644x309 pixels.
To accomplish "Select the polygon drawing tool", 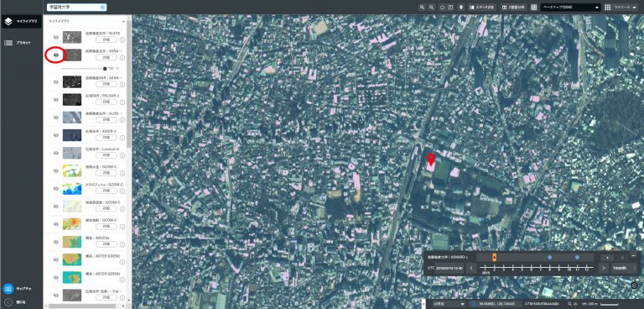I will click(443, 8).
